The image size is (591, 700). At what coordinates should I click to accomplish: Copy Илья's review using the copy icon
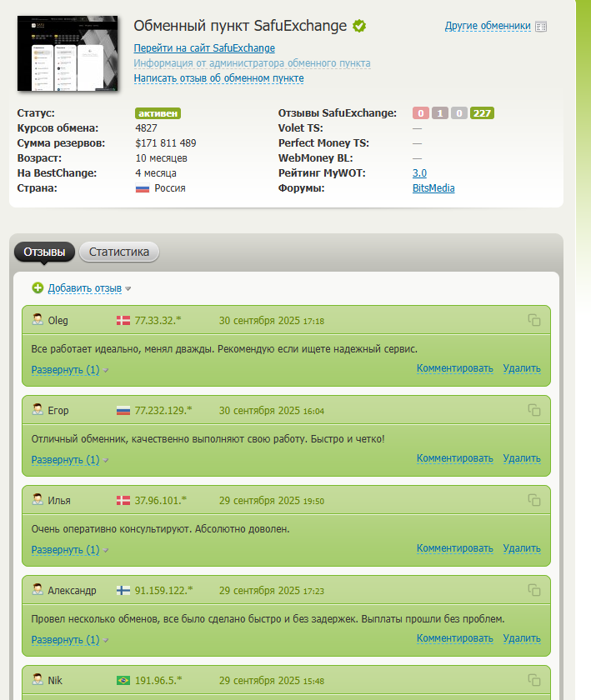533,500
